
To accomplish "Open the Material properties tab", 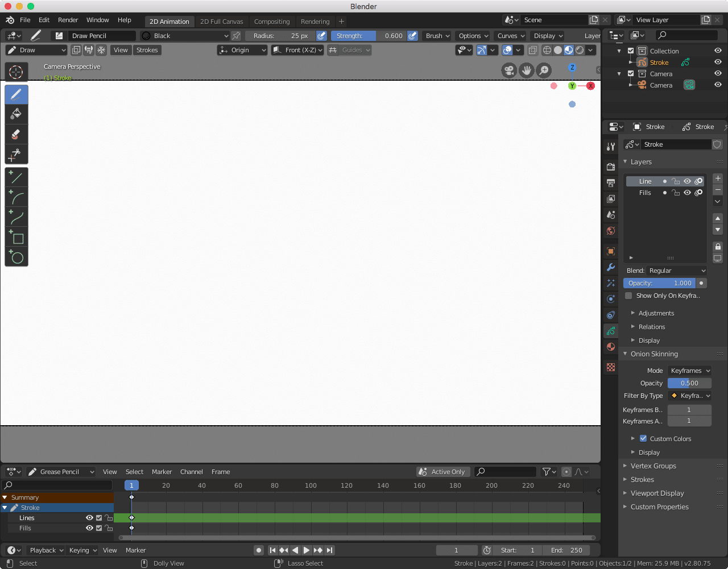I will click(x=611, y=347).
